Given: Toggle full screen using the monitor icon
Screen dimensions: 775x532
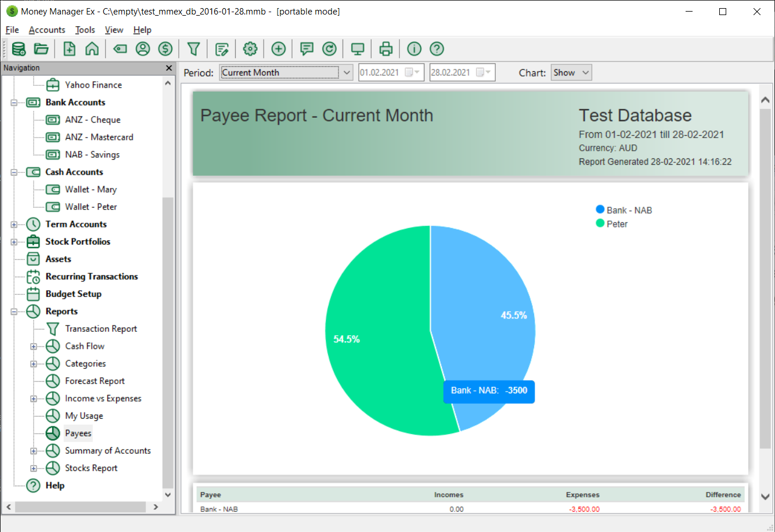Looking at the screenshot, I should click(357, 49).
